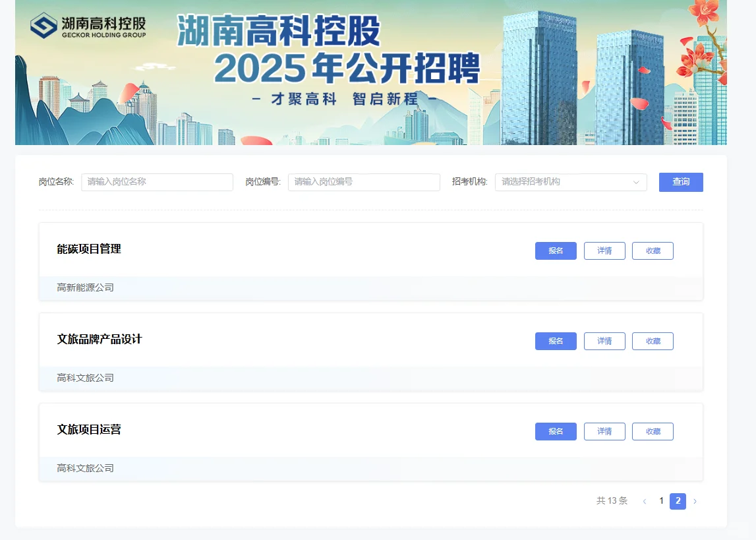Image resolution: width=756 pixels, height=540 pixels.
Task: Click 收藏 for 文旅品牌产品设计
Action: [x=653, y=341]
